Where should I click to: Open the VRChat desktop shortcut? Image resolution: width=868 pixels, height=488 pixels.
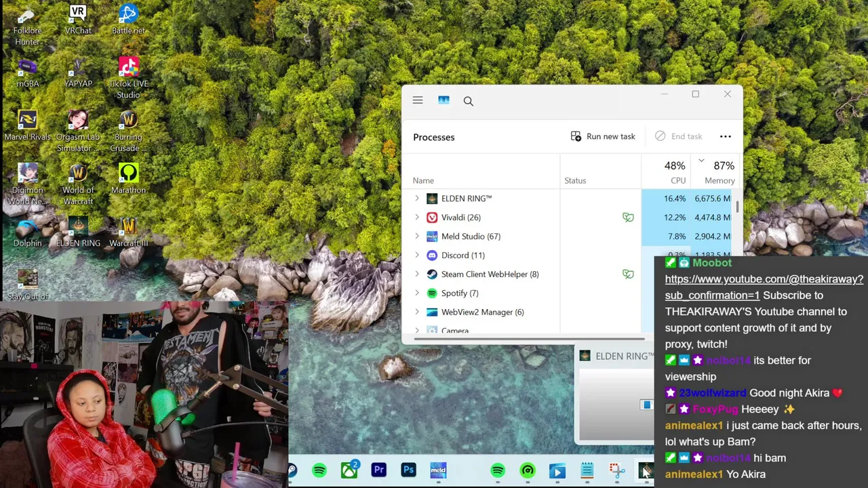tap(78, 20)
